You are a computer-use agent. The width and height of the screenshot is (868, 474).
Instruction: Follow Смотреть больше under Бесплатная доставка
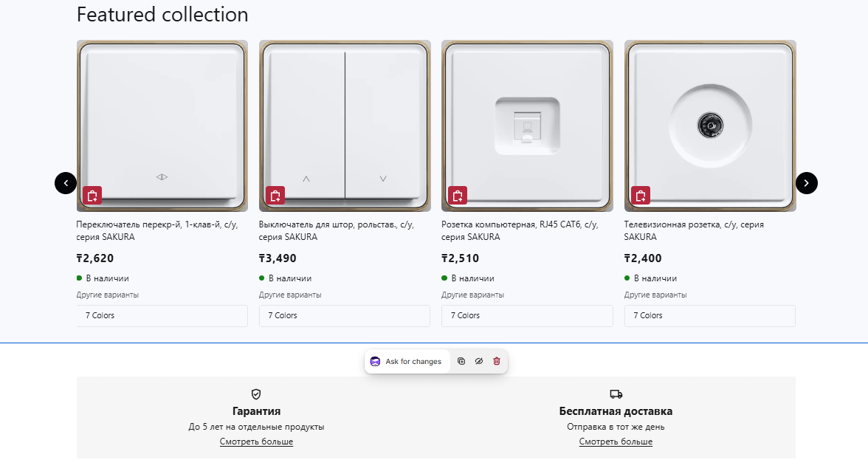pos(616,442)
